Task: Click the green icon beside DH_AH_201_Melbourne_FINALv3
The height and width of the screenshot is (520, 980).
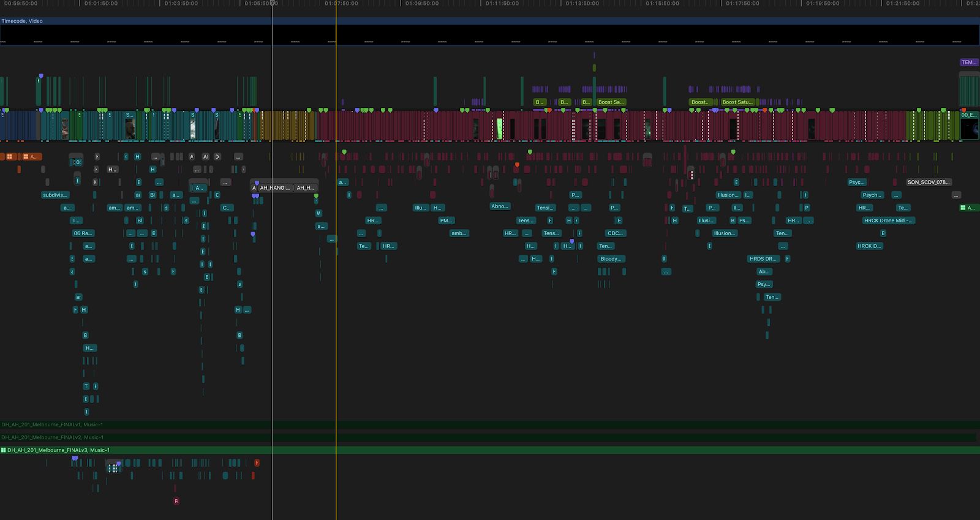Action: point(4,450)
